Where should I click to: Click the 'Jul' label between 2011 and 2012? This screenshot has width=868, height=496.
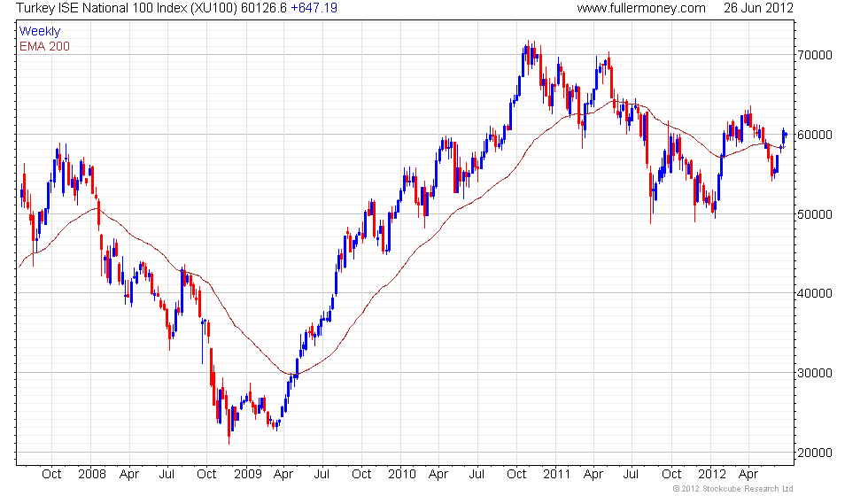pos(631,475)
